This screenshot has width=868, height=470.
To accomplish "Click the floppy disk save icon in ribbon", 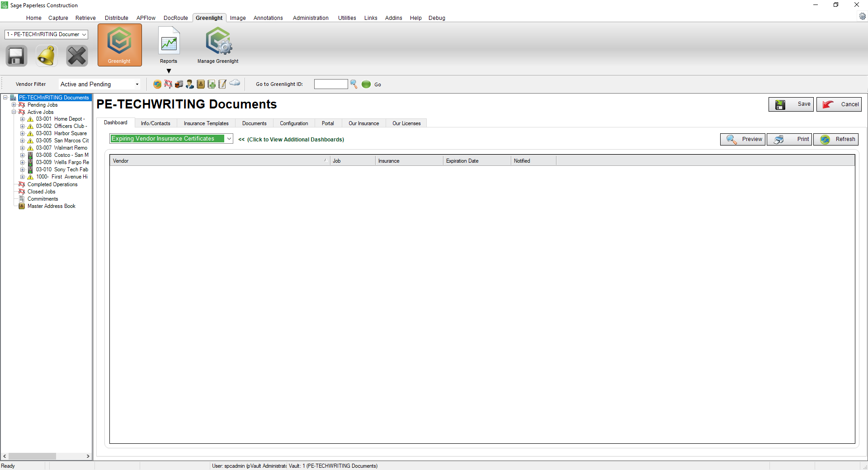I will [16, 56].
